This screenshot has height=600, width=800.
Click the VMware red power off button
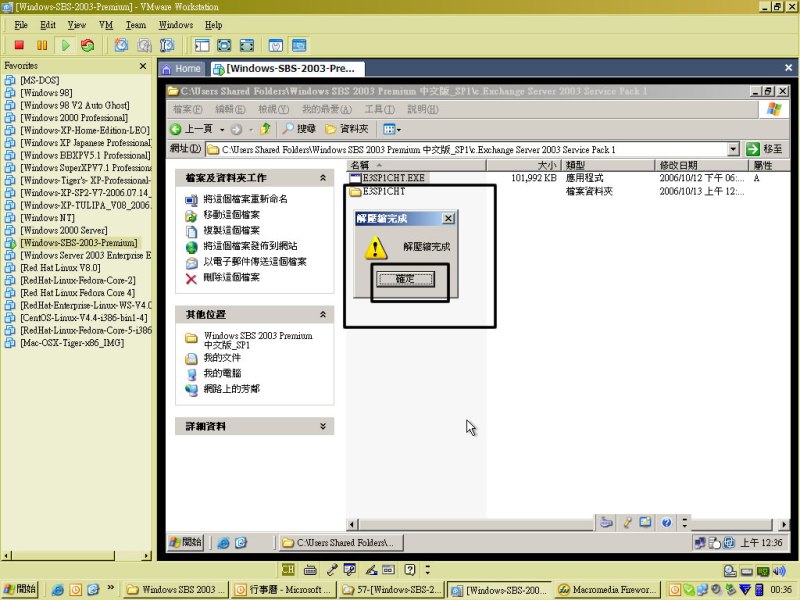pyautogui.click(x=19, y=45)
